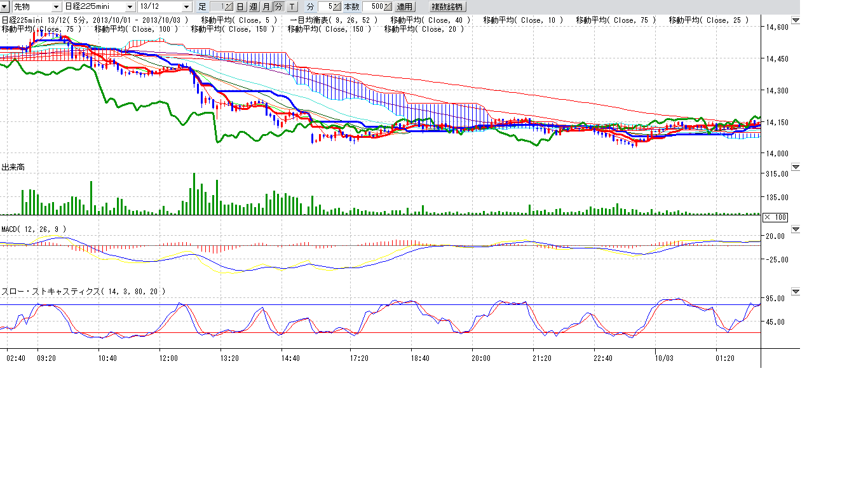Open the MACD panel menu arrow

click(x=796, y=229)
